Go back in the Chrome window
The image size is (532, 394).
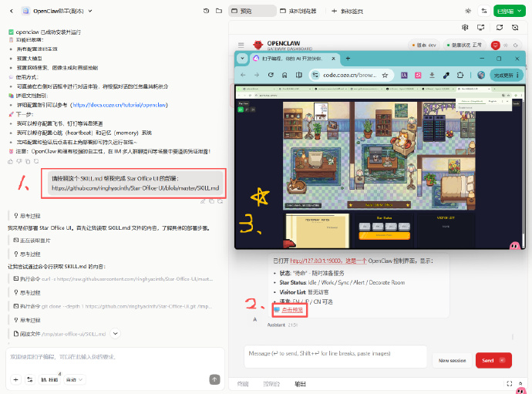tap(243, 75)
